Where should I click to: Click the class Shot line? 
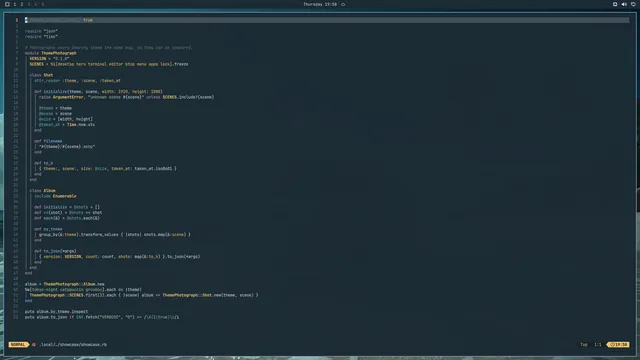41,75
